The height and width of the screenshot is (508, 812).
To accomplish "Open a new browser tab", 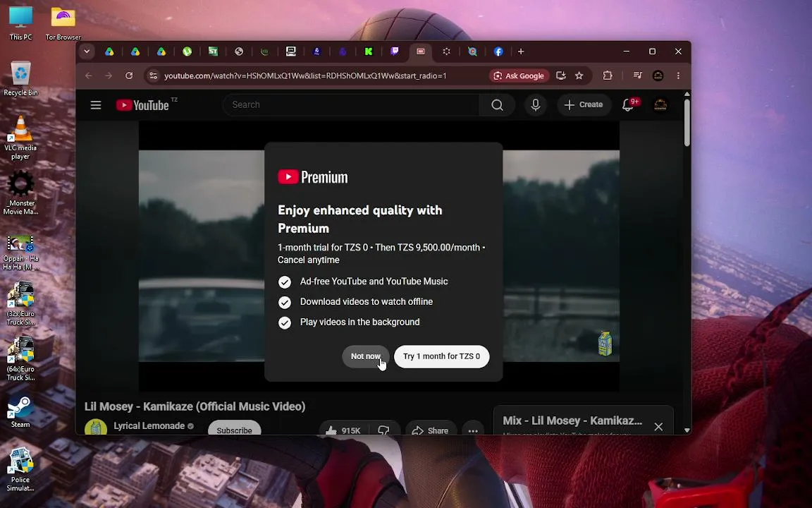I will coord(521,52).
